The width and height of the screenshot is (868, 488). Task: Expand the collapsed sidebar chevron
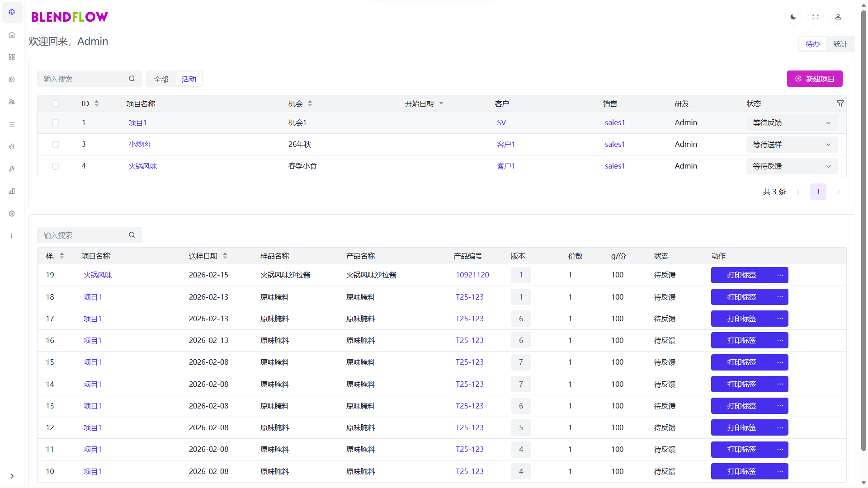[x=12, y=476]
